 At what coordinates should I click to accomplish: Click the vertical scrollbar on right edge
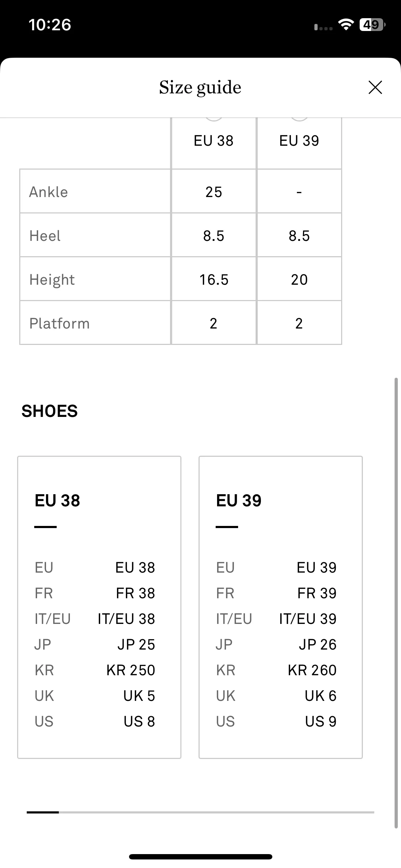[396, 603]
